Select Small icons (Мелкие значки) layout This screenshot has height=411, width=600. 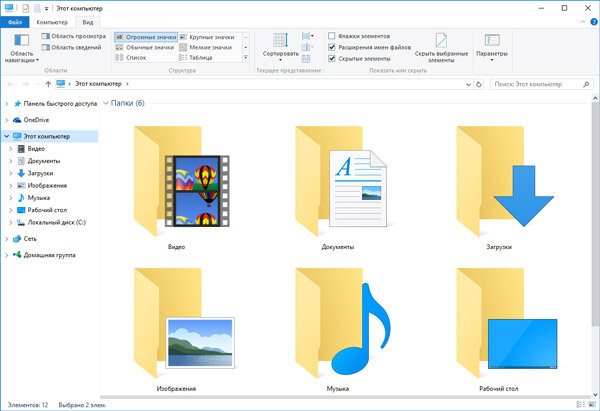(x=206, y=47)
